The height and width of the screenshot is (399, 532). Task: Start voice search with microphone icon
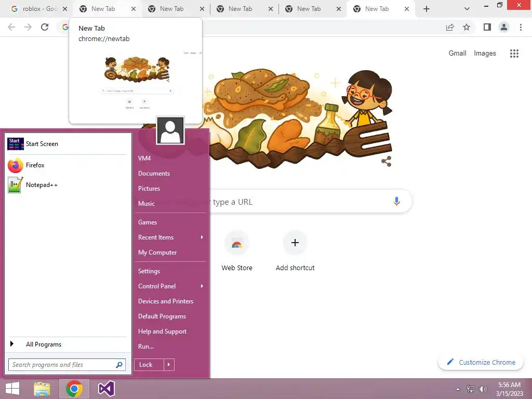tap(396, 202)
